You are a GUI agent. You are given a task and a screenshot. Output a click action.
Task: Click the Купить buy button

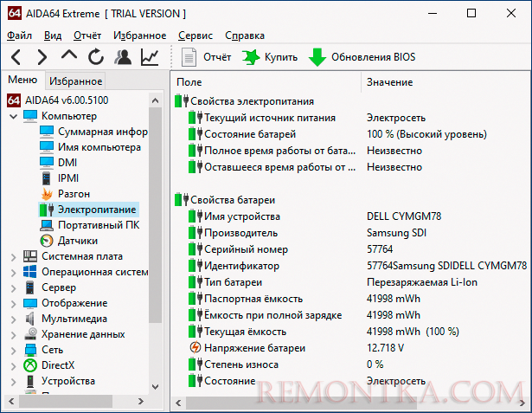tap(271, 57)
